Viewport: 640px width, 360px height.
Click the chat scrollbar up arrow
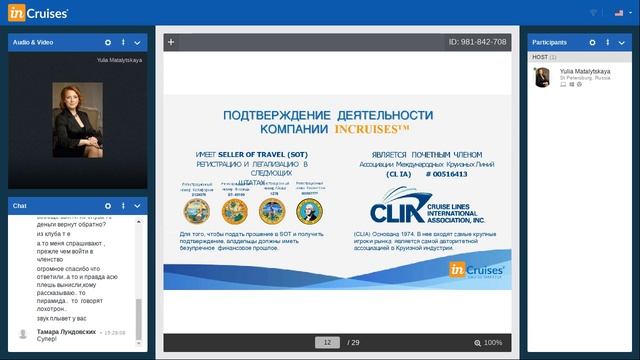[x=139, y=222]
